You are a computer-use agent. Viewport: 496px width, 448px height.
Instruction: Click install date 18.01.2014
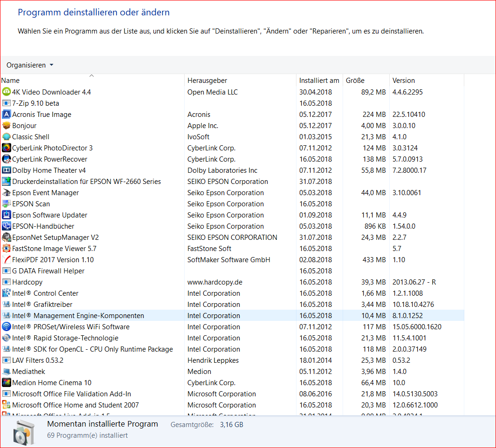pyautogui.click(x=316, y=360)
